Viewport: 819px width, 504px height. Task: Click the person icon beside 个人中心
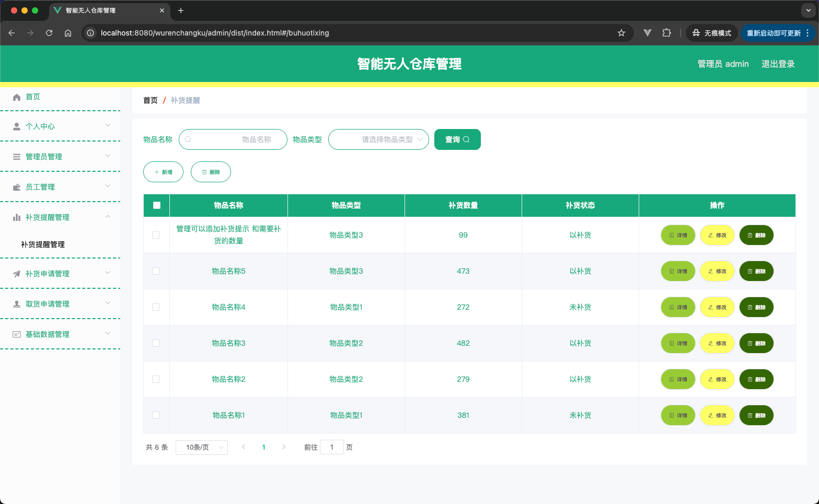tap(17, 126)
